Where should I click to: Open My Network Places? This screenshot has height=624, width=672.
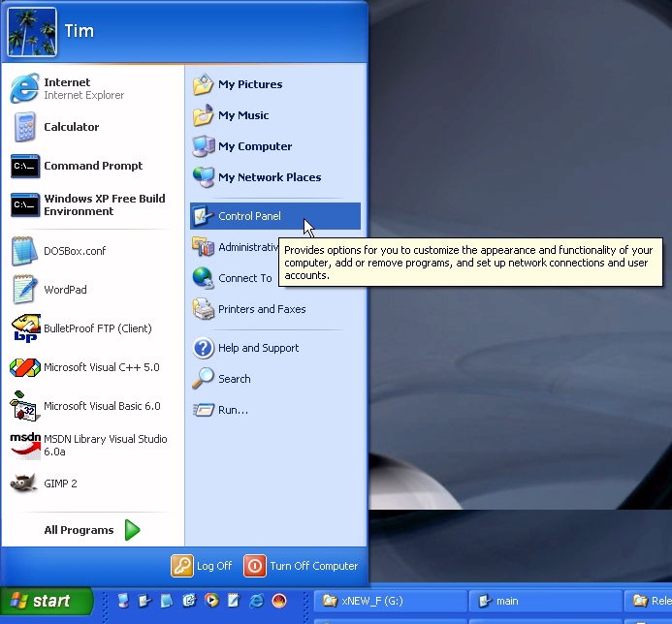(275, 177)
